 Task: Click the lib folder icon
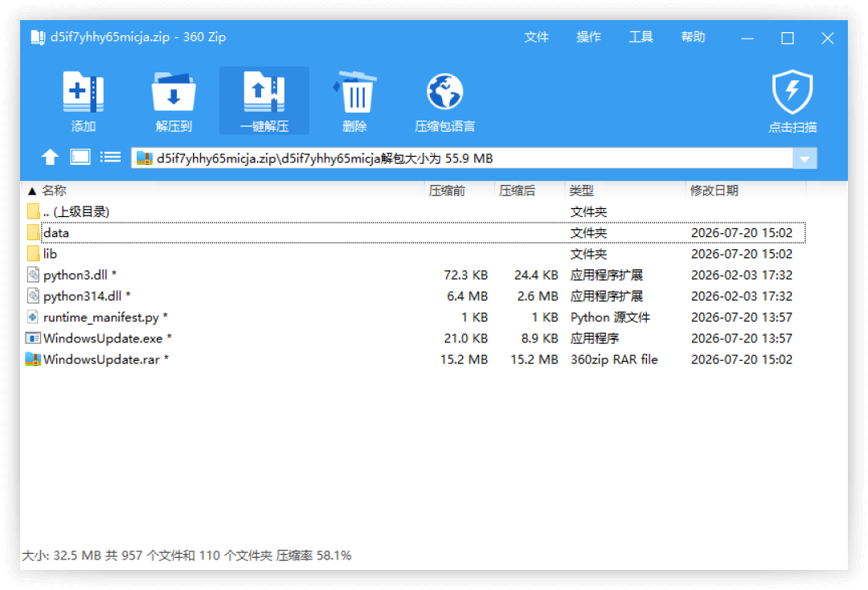point(33,253)
